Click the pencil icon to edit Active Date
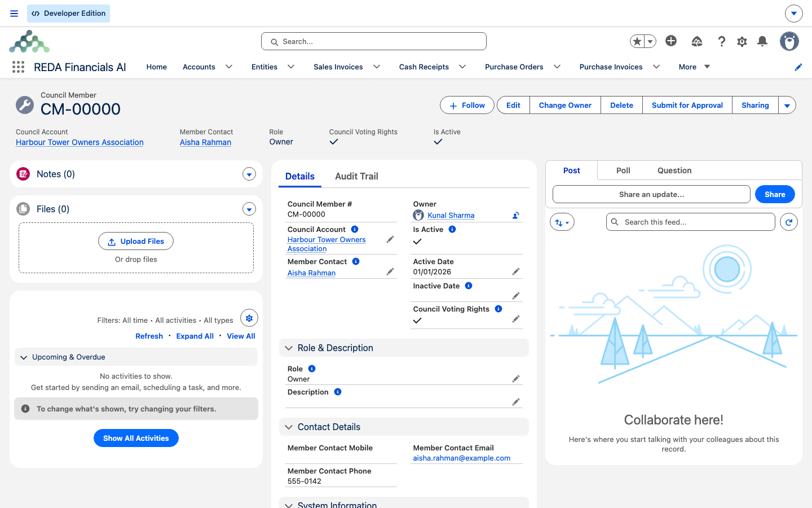Screen dimensions: 812x508 [515, 272]
